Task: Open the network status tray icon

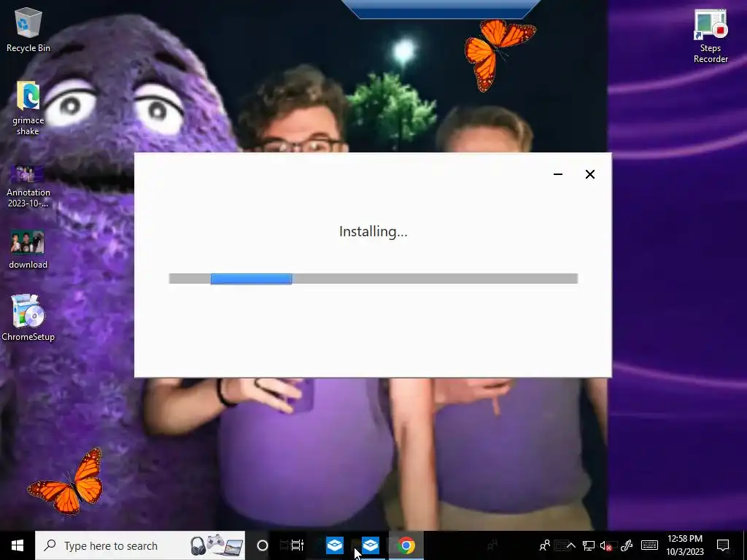Action: pyautogui.click(x=589, y=545)
